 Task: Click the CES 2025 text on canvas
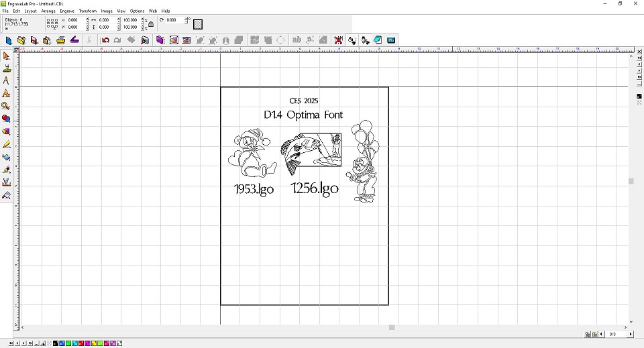point(303,101)
